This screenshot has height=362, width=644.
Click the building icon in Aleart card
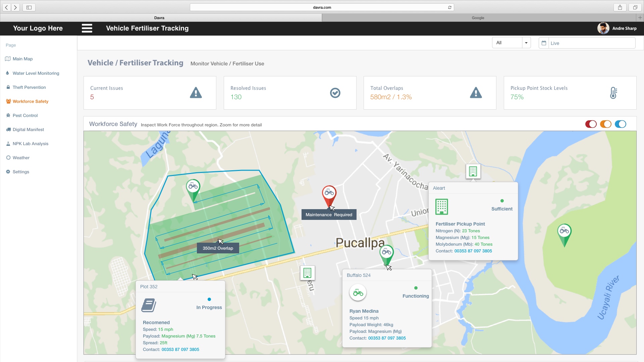click(442, 207)
